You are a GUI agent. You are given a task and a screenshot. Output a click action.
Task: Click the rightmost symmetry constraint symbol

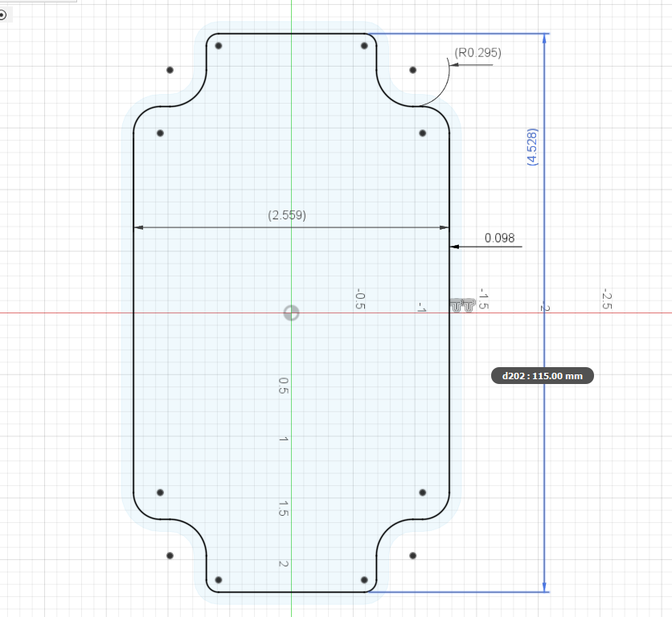click(x=469, y=305)
